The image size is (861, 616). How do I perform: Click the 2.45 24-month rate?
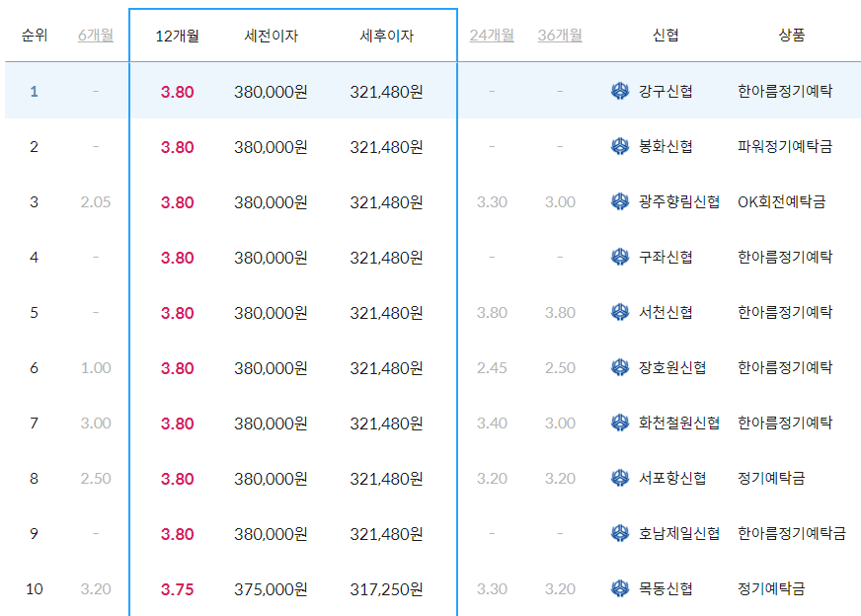(x=492, y=368)
